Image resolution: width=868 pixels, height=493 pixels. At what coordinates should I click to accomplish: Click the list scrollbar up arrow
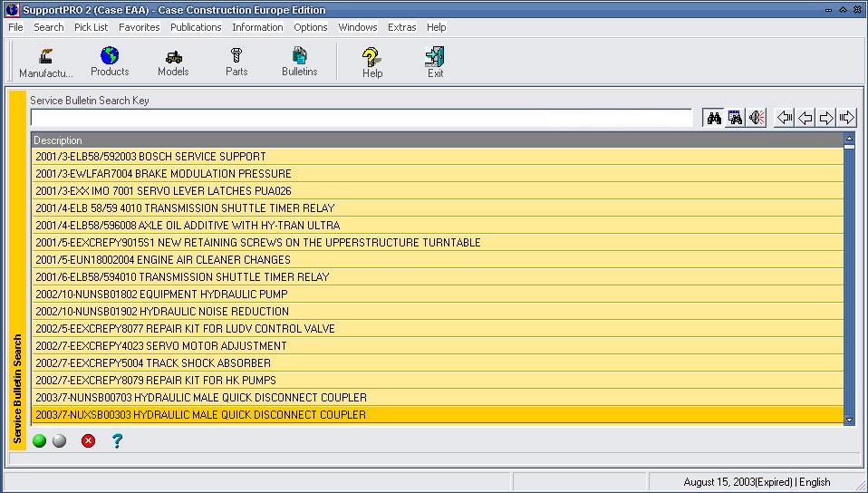click(x=849, y=138)
